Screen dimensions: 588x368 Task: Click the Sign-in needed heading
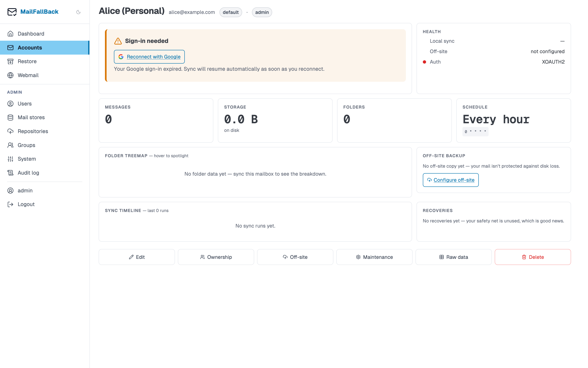click(x=147, y=41)
